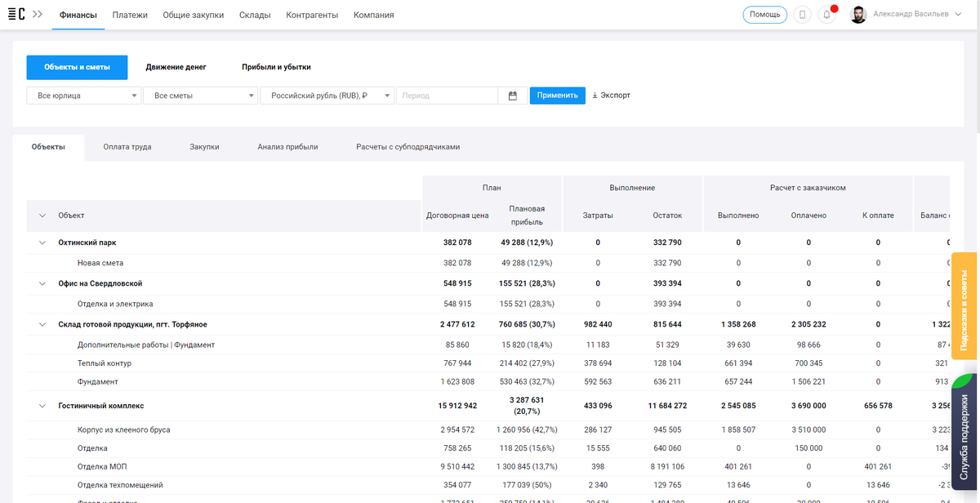Click Гостиничный комплекс object name
This screenshot has width=980, height=503.
coord(100,405)
